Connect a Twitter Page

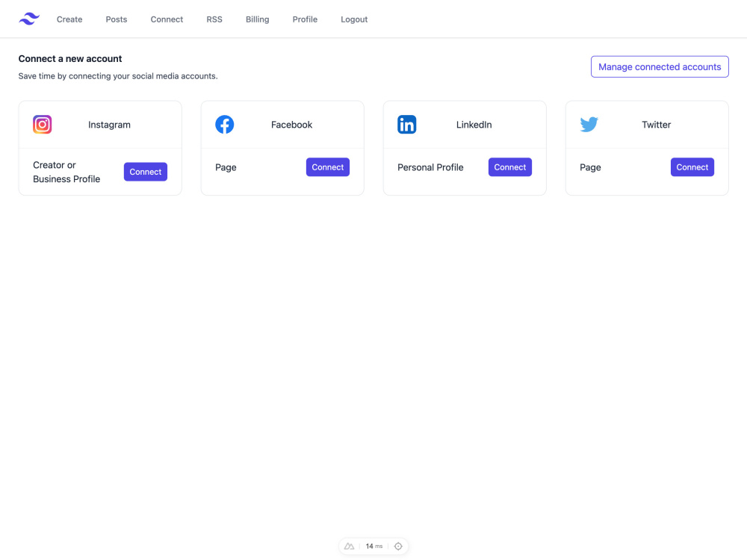point(692,167)
